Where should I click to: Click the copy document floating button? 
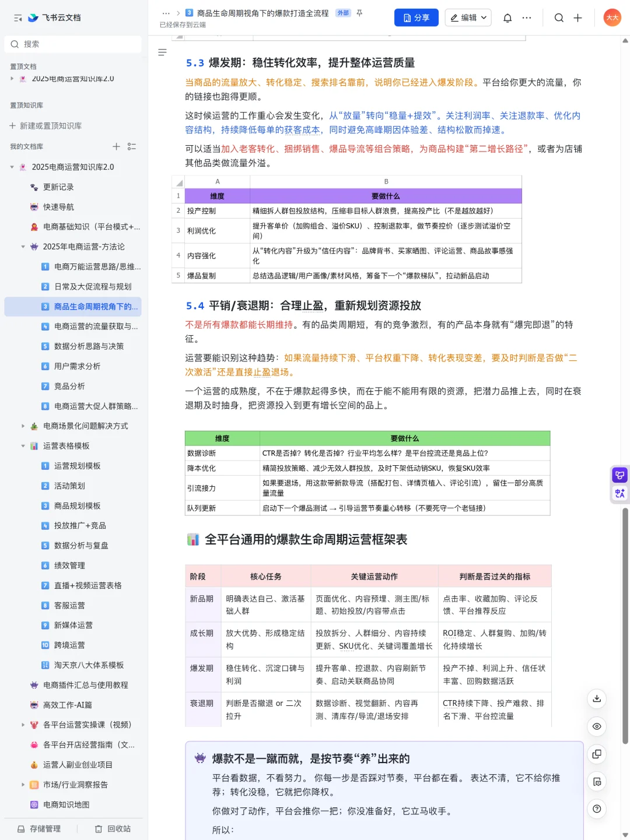597,754
